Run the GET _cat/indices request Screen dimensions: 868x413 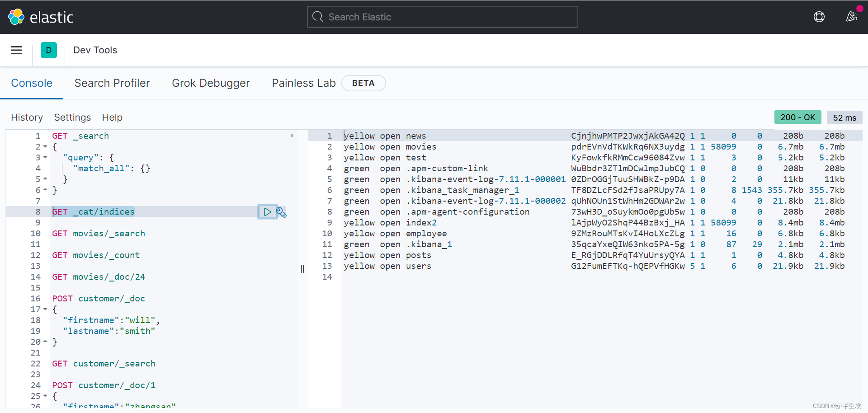point(267,212)
